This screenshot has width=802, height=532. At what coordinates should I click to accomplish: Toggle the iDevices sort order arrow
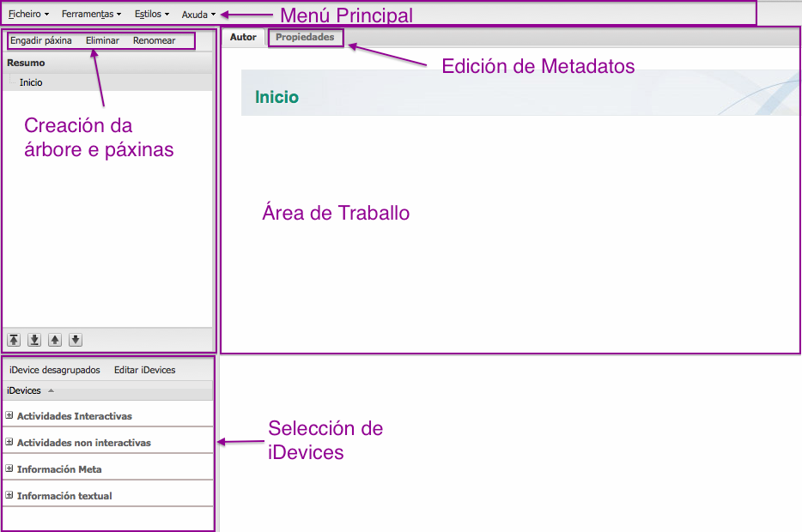tap(52, 390)
